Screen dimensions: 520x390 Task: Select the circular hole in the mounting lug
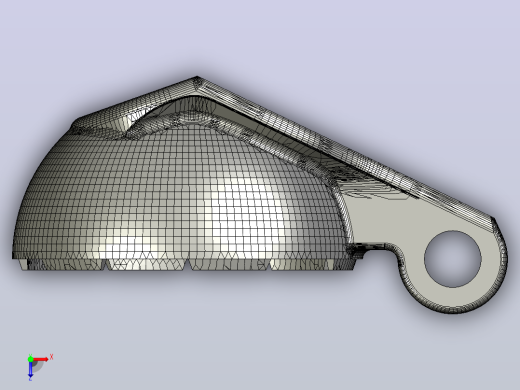pyautogui.click(x=452, y=259)
